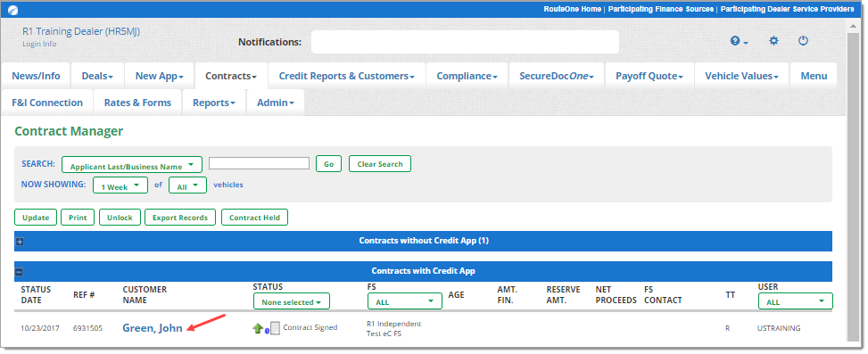The width and height of the screenshot is (868, 354).
Task: Click Participating Dealer Service Providers link
Action: [x=787, y=10]
